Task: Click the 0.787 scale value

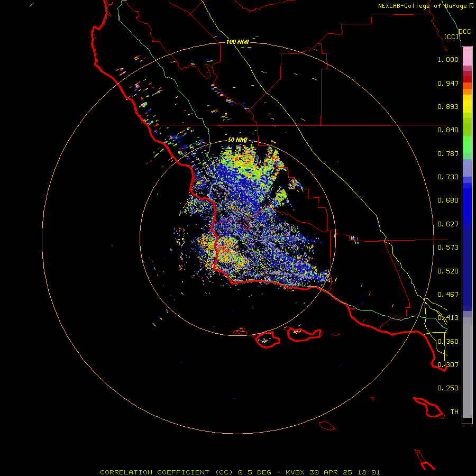Action: [x=448, y=153]
